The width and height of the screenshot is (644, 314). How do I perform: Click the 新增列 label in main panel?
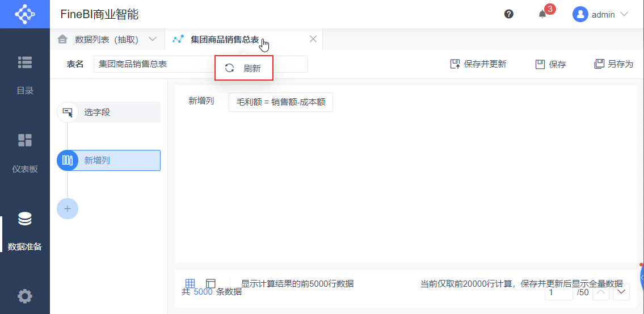coord(201,101)
